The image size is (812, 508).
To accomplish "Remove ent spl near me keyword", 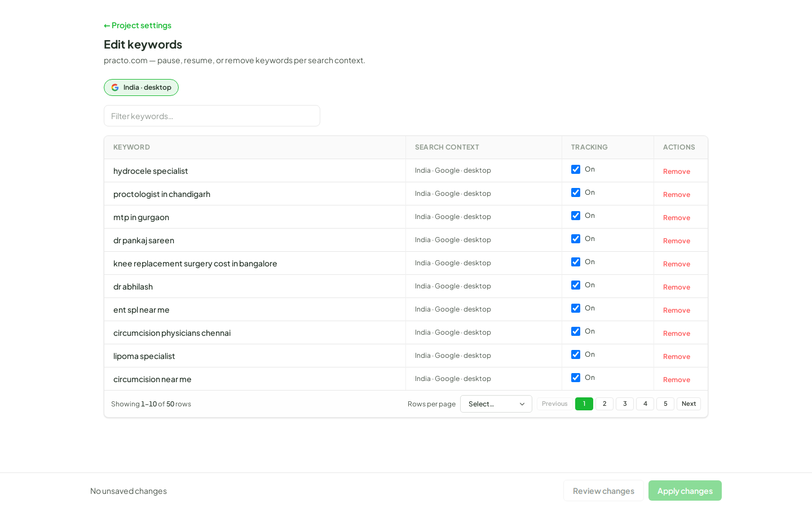I will (677, 310).
